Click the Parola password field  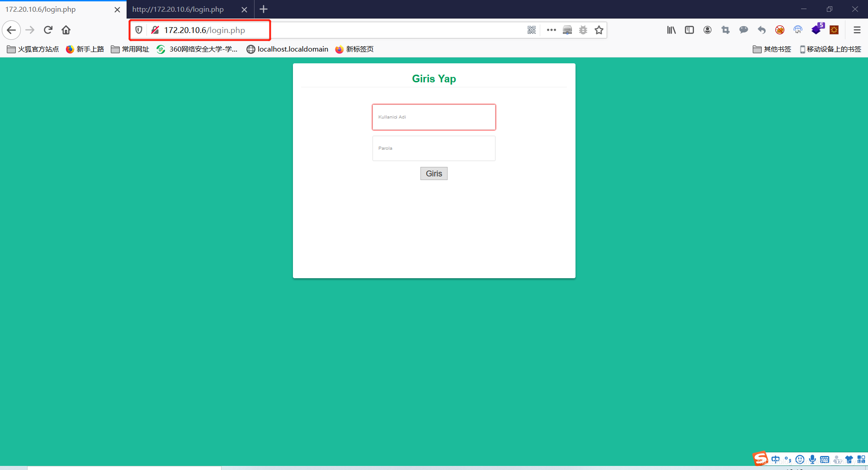point(434,148)
